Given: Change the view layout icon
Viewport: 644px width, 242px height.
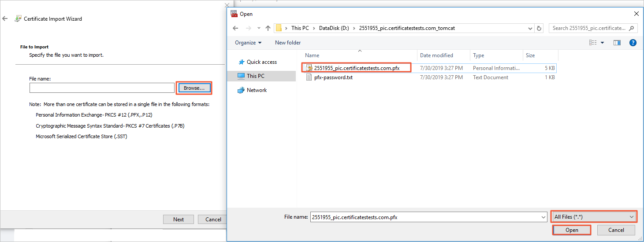Looking at the screenshot, I should [x=593, y=43].
